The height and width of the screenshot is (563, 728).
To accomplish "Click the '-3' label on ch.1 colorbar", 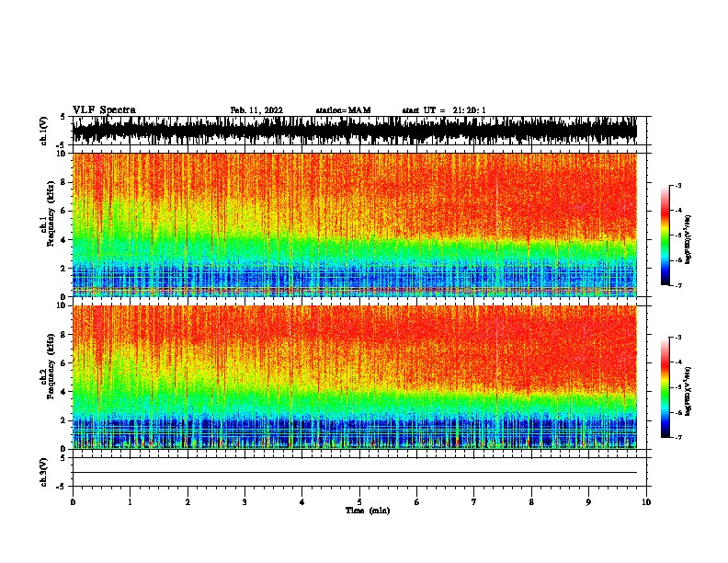I will click(x=677, y=185).
